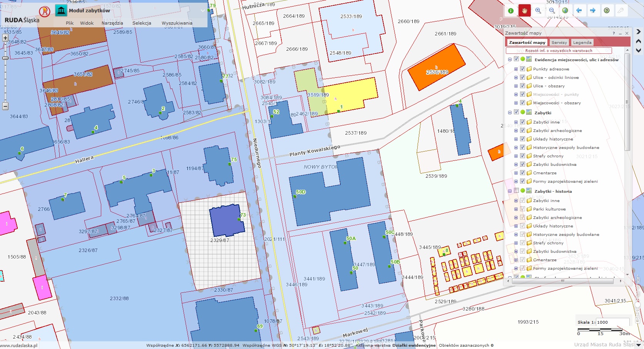This screenshot has width=644, height=349.
Task: Click green dot of Zabytki - historia layer
Action: tap(523, 191)
